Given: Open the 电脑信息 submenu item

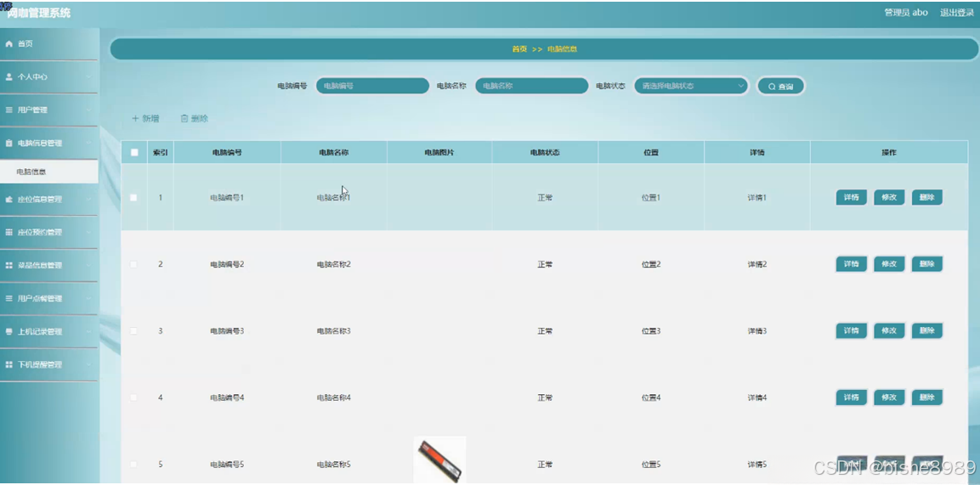Looking at the screenshot, I should pyautogui.click(x=48, y=172).
